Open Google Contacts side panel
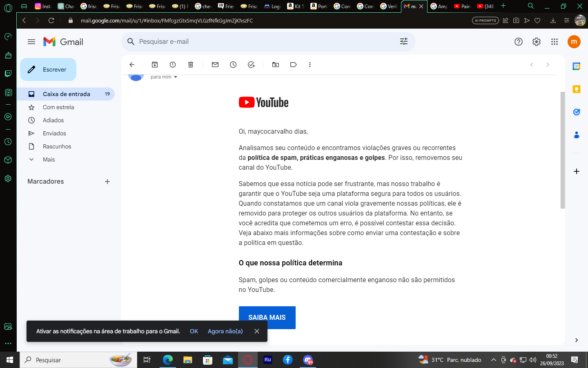 577,135
